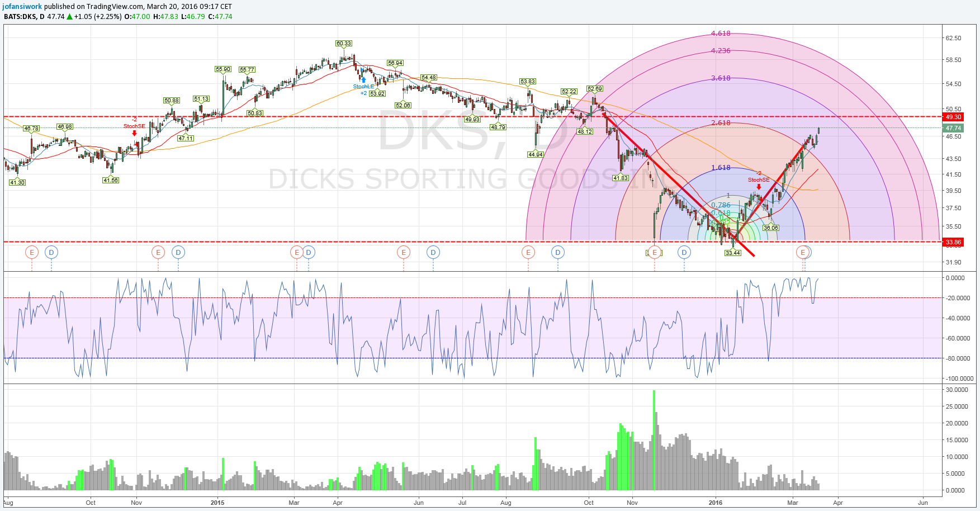Click the 54.48 pivot label

click(429, 78)
